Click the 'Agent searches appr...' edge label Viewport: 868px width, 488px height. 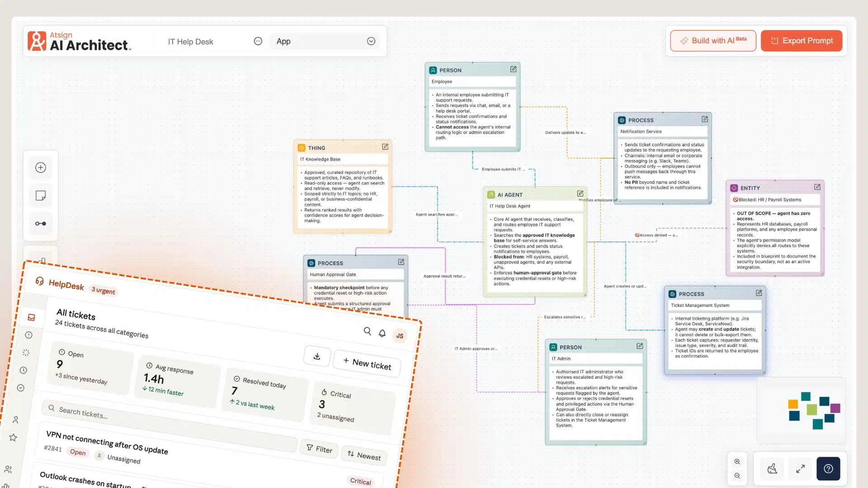[436, 214]
